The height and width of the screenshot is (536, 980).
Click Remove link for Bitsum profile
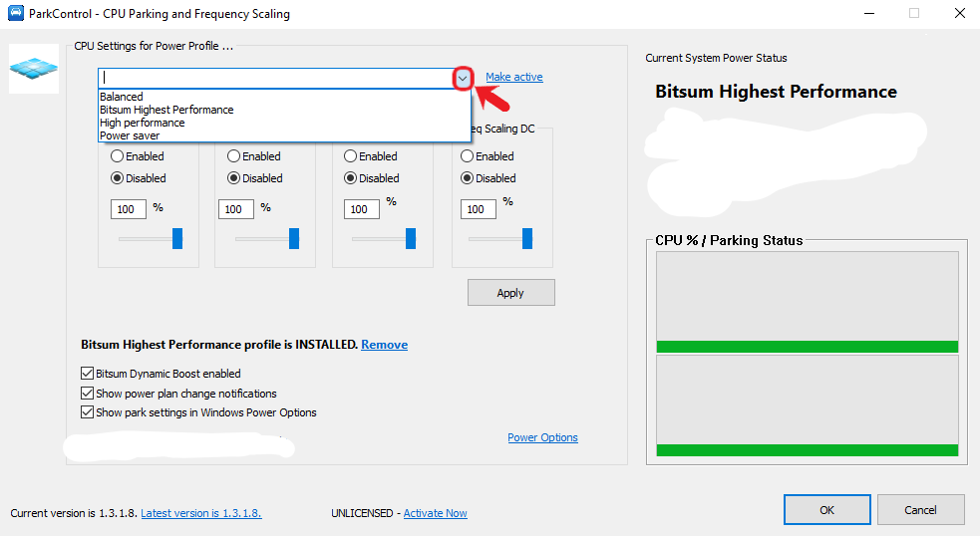click(385, 344)
